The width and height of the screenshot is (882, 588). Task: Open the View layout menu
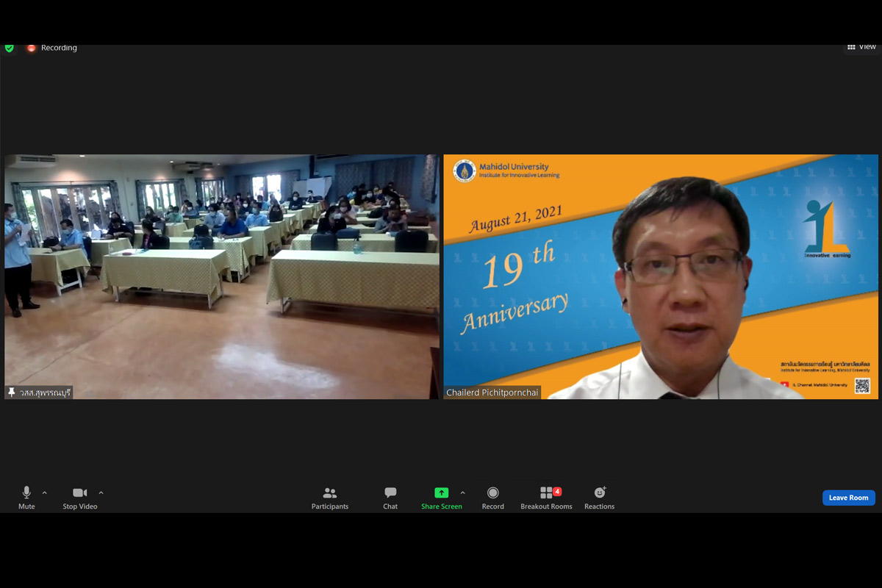[x=861, y=47]
